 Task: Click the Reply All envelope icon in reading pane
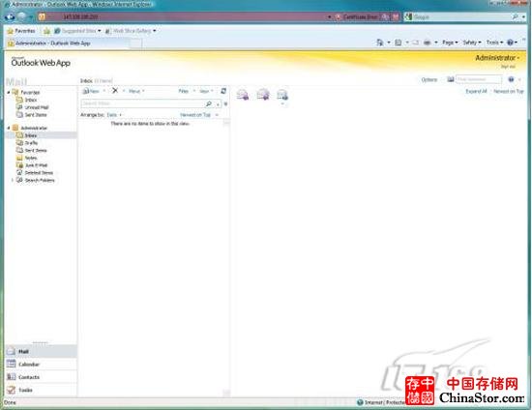coord(263,94)
